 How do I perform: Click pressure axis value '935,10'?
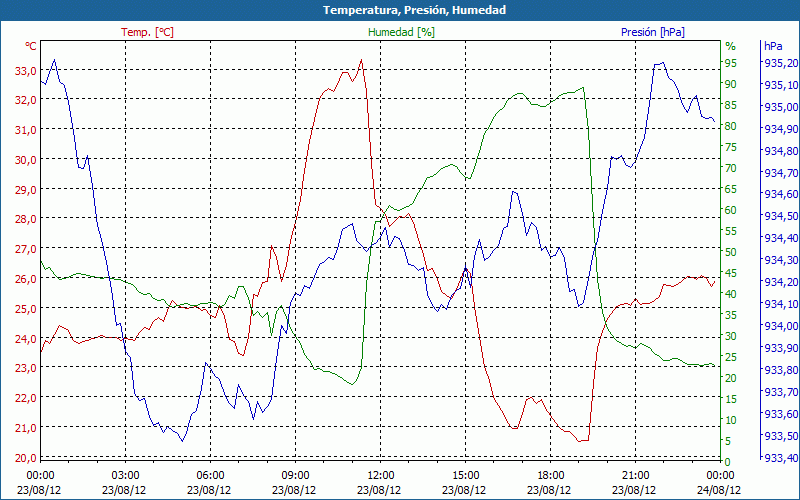[781, 85]
